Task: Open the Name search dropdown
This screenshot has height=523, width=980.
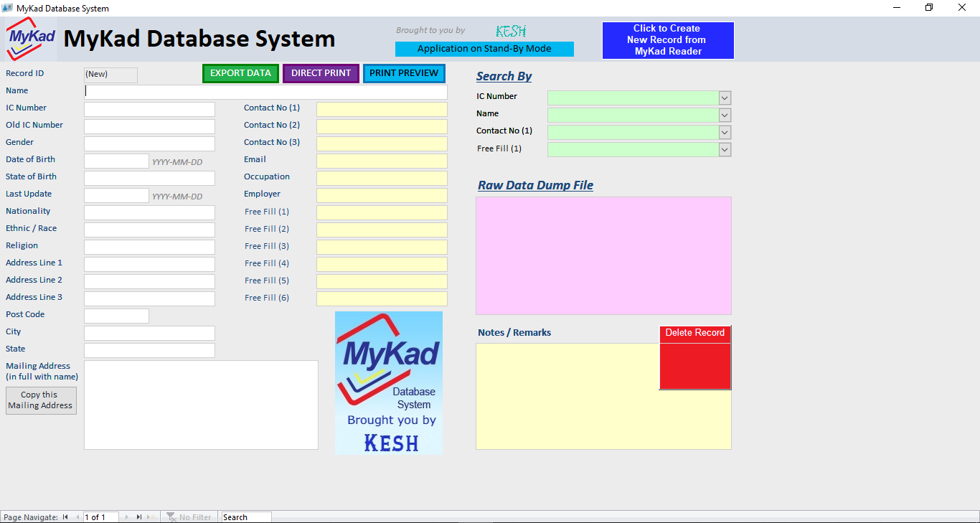Action: (725, 116)
